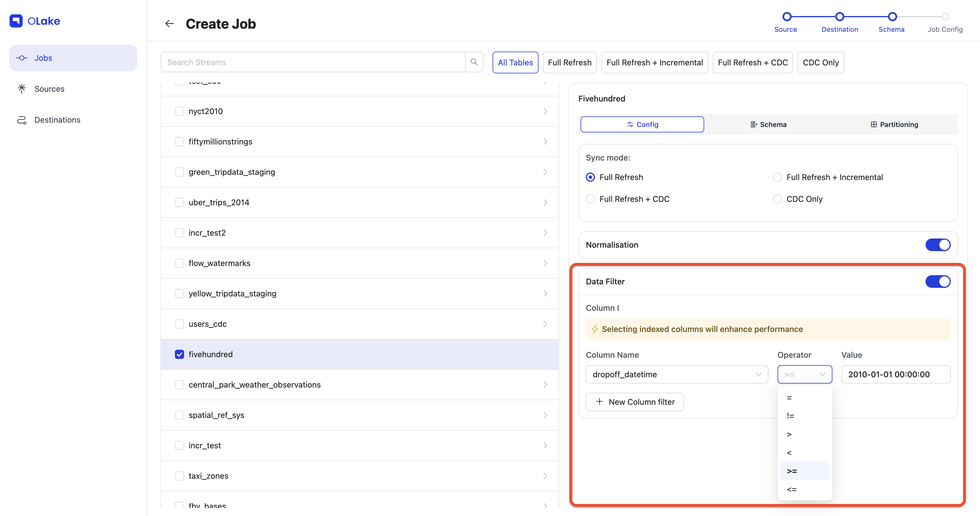Filter streams by Full Refresh + CDC
Screen dimensions: 980x516
point(753,62)
